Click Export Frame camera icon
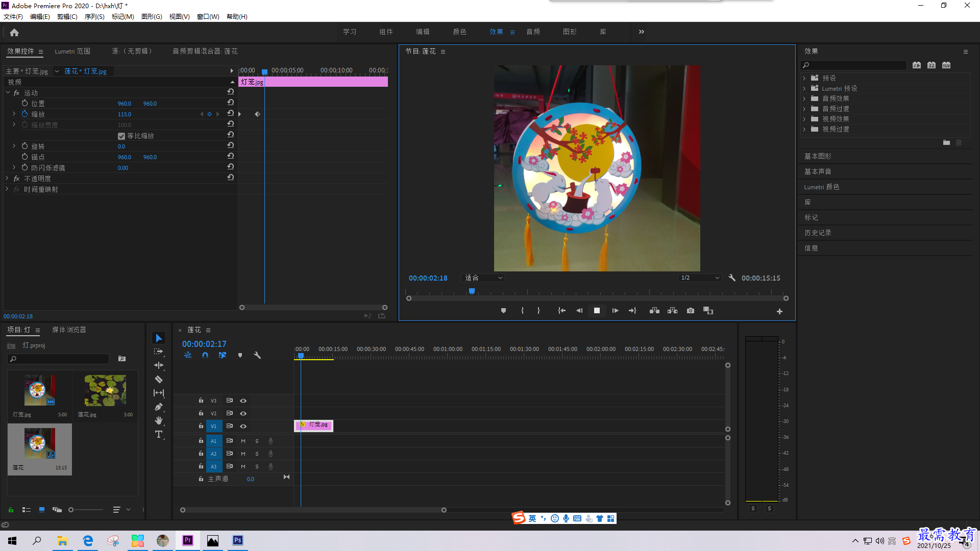This screenshot has height=551, width=980. [x=691, y=311]
